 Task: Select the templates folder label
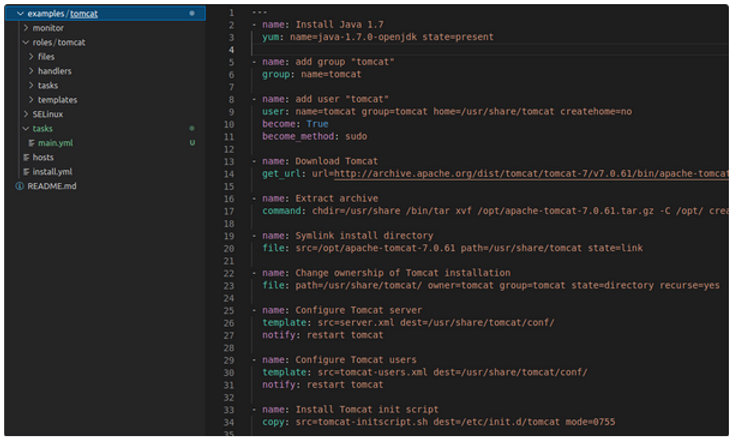pyautogui.click(x=57, y=100)
